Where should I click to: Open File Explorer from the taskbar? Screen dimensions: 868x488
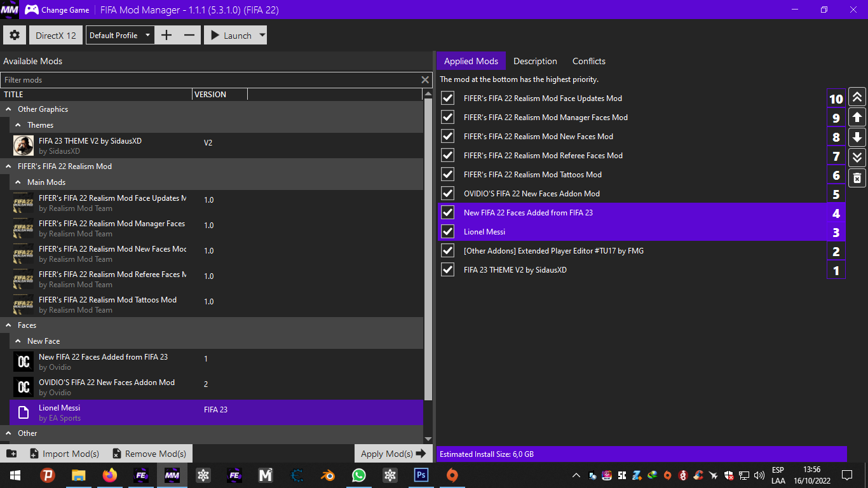pos(78,475)
